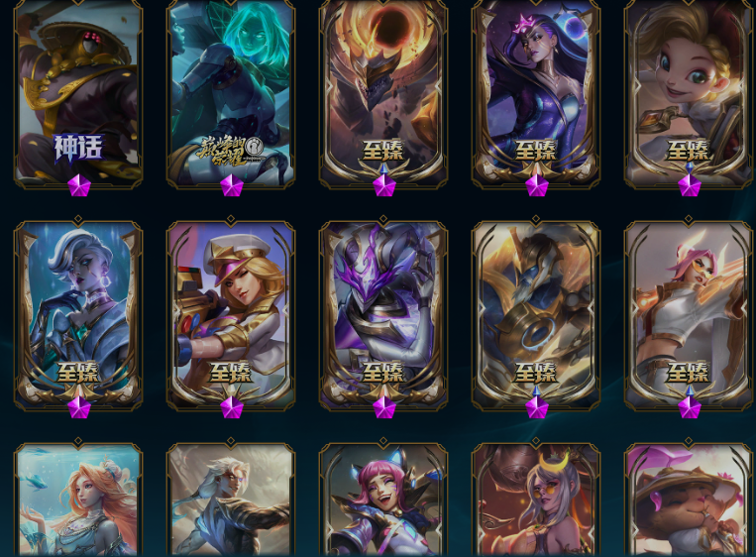
Task: Click the gem beneath the pink-haired archer card
Action: coord(690,407)
